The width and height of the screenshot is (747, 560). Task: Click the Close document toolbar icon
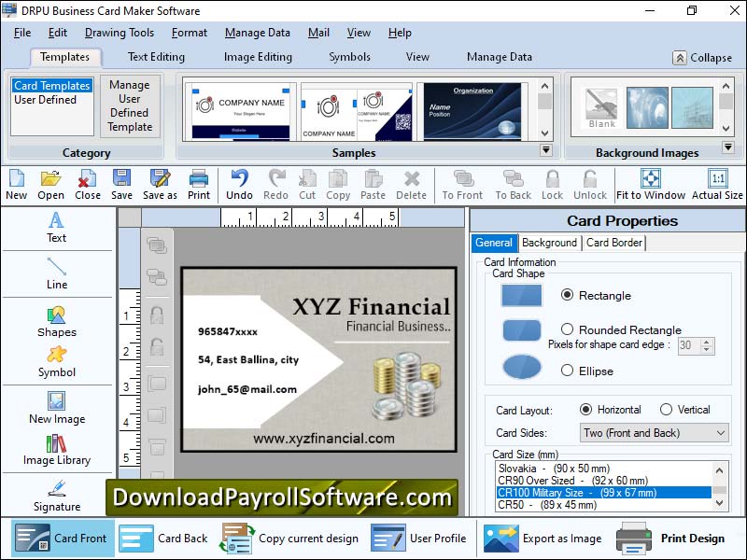click(88, 185)
